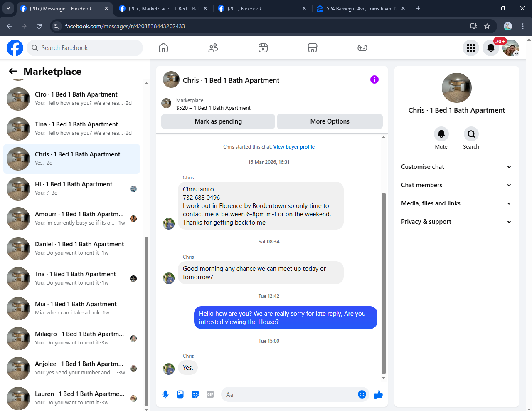Go back using the browser back arrow
This screenshot has height=411, width=532.
click(x=9, y=26)
